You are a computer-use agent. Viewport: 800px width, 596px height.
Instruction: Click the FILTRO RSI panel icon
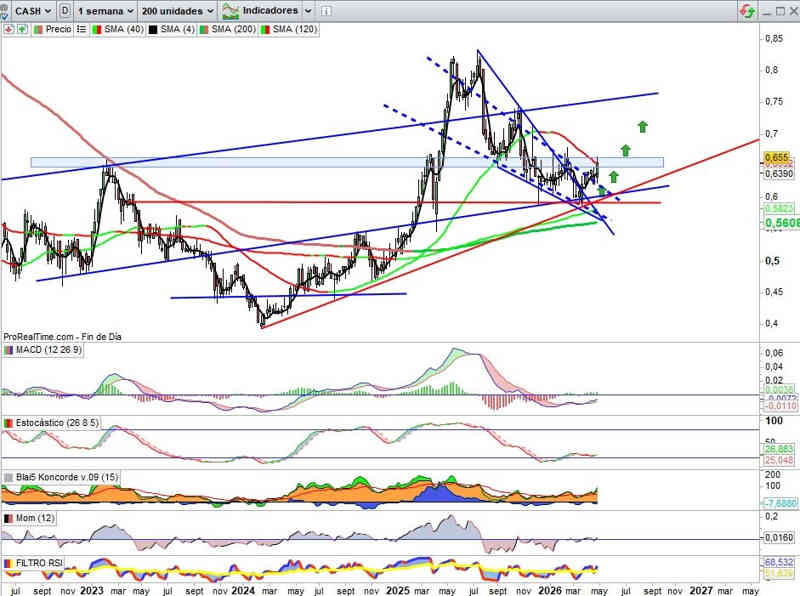click(x=9, y=563)
